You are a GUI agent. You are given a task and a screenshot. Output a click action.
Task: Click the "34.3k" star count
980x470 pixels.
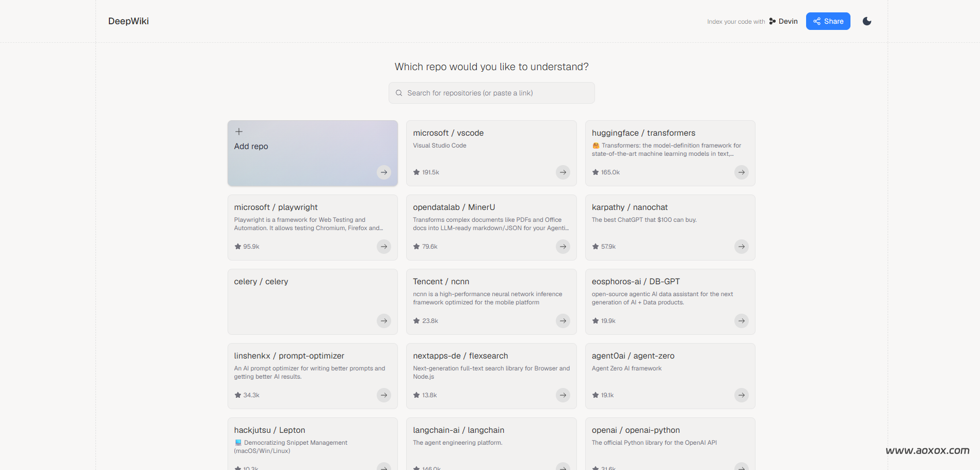[x=251, y=395]
